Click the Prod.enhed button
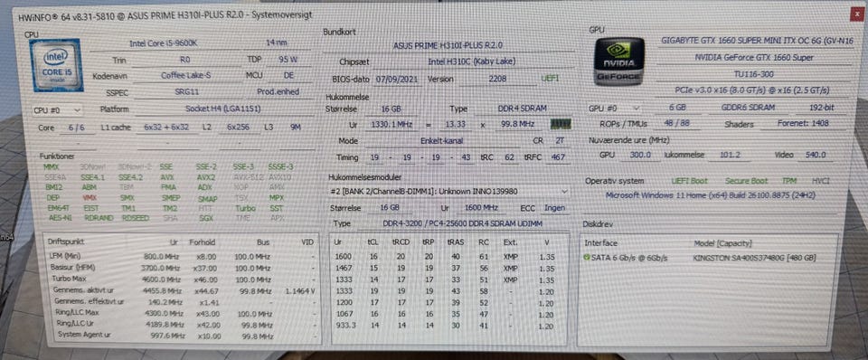The image size is (868, 360). pyautogui.click(x=278, y=92)
